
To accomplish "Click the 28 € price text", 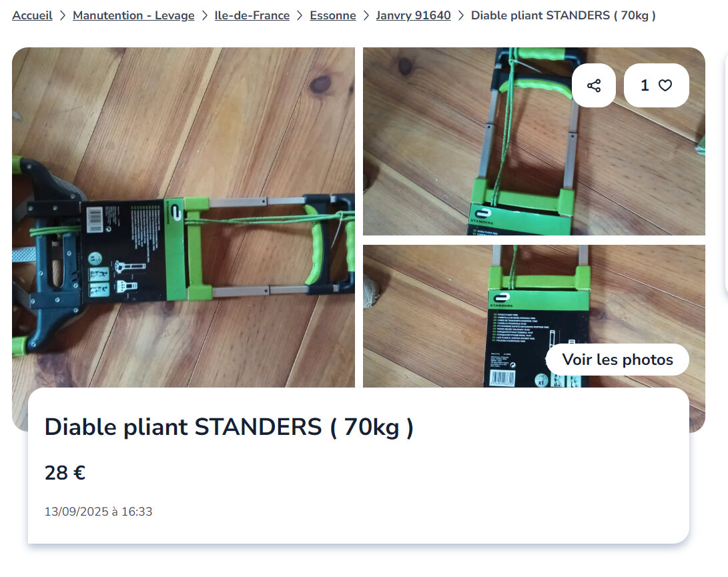I will click(x=65, y=473).
